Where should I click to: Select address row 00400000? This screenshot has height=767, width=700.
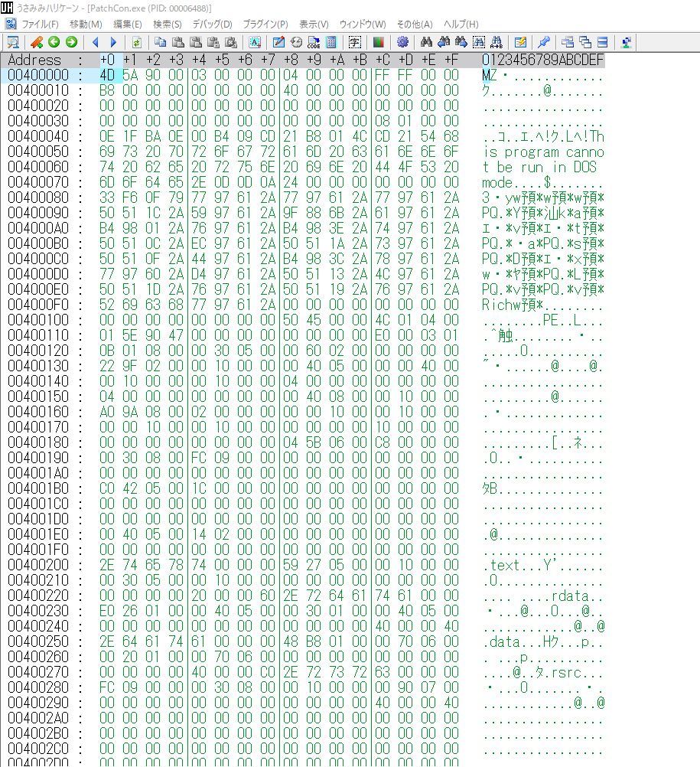click(38, 75)
